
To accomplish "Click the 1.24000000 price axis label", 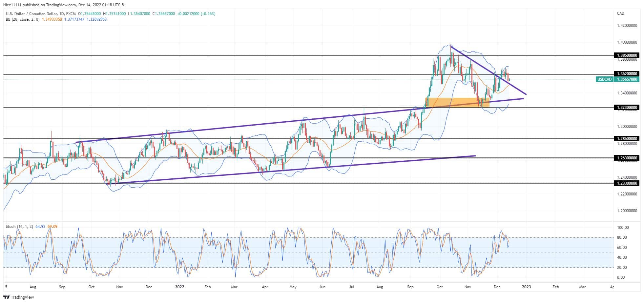I will [x=627, y=177].
